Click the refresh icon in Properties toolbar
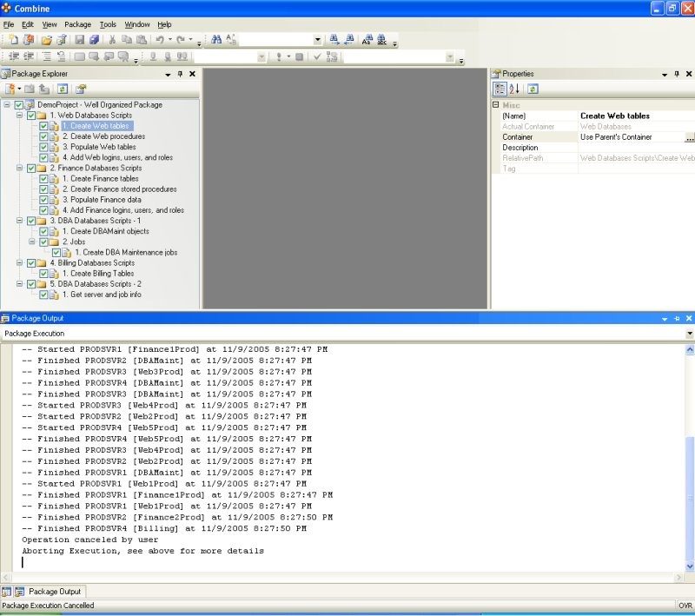Viewport: 695px width, 616px height. pyautogui.click(x=533, y=89)
